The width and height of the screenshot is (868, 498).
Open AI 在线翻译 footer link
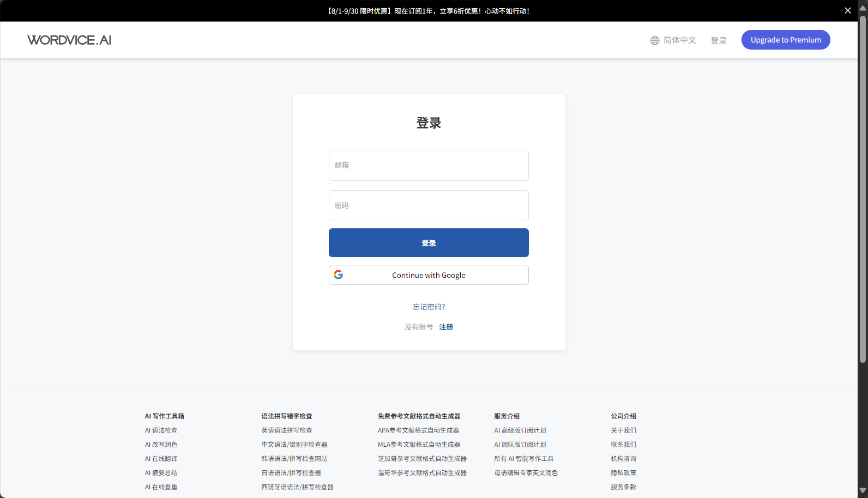click(x=161, y=459)
